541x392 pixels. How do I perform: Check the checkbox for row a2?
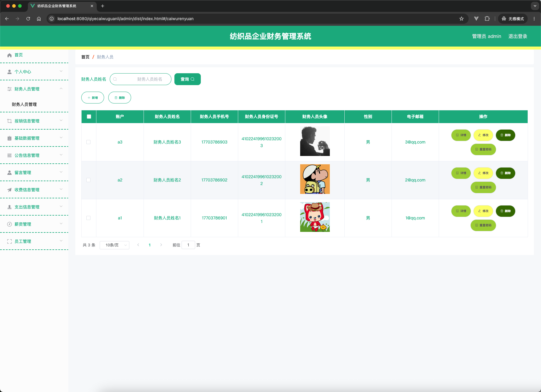coord(88,180)
